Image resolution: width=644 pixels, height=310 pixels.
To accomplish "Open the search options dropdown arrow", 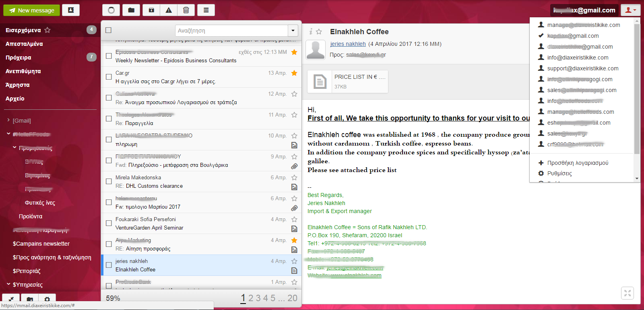I will tap(293, 31).
